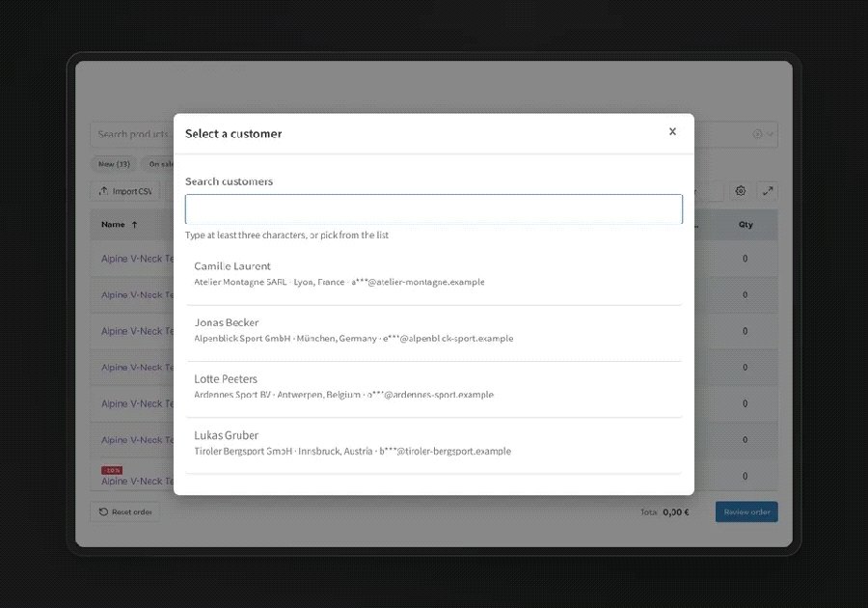This screenshot has height=608, width=868.
Task: Select customer Jonas Becker
Action: (433, 331)
